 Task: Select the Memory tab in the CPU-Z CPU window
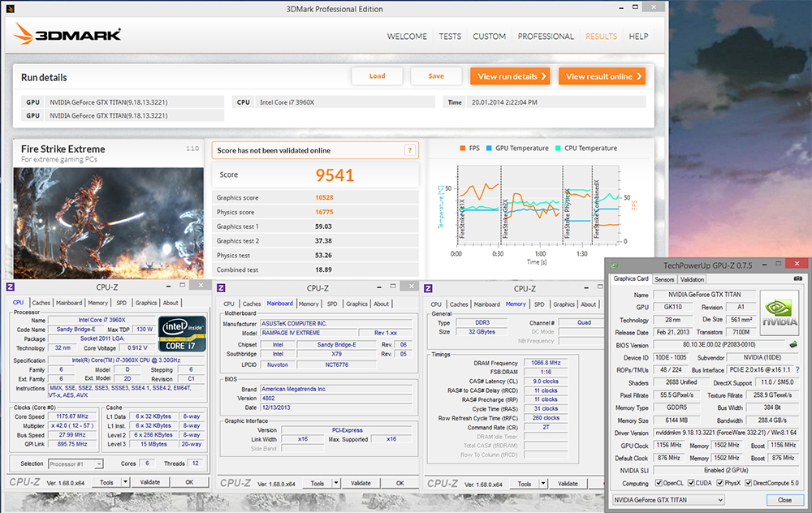coord(98,303)
